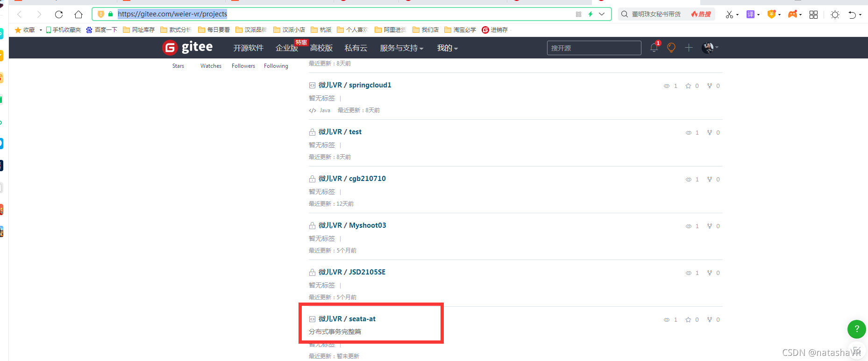This screenshot has height=361, width=868.
Task: Click the lightning speed-mode icon
Action: pyautogui.click(x=591, y=14)
